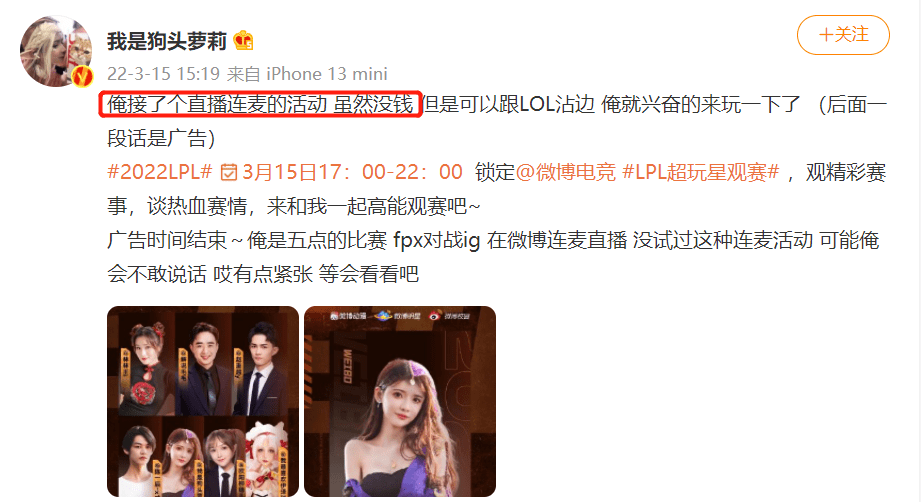Open the #LPL超玩星观赛# hashtag
This screenshot has height=502, width=921.
tap(700, 172)
